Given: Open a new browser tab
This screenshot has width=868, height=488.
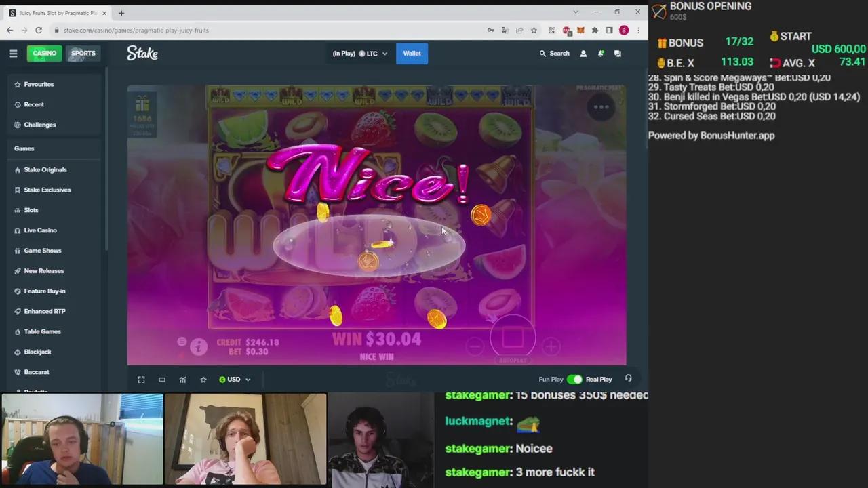Looking at the screenshot, I should pyautogui.click(x=121, y=13).
